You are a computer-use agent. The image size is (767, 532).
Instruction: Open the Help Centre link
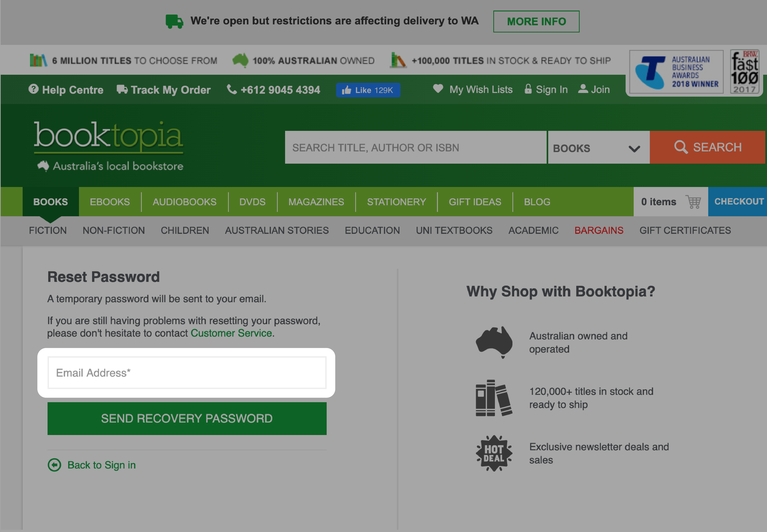pos(73,90)
